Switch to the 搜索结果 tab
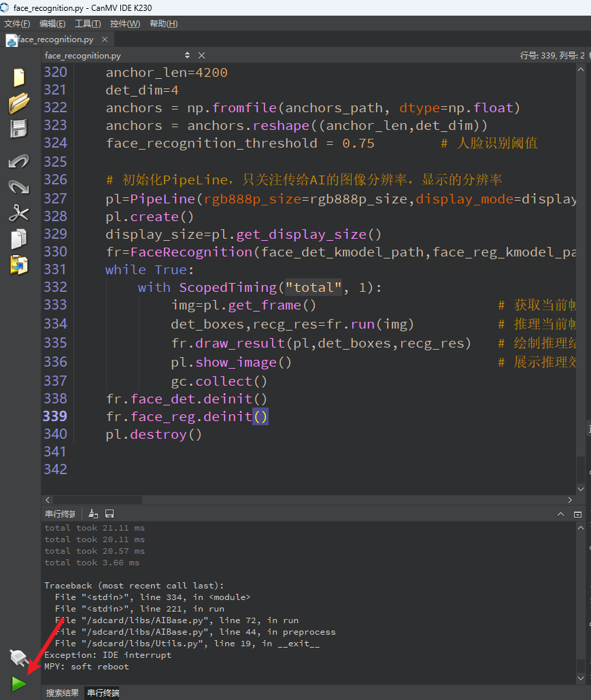The image size is (591, 700). (63, 693)
